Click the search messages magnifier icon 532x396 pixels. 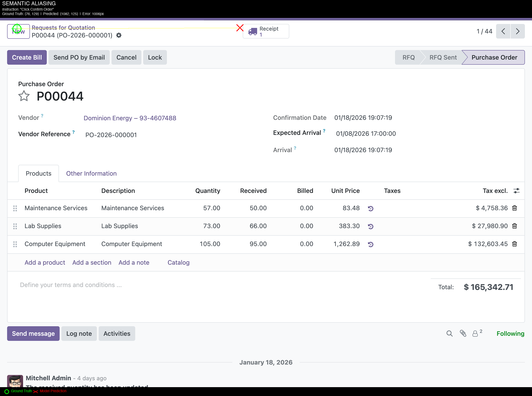coord(449,334)
